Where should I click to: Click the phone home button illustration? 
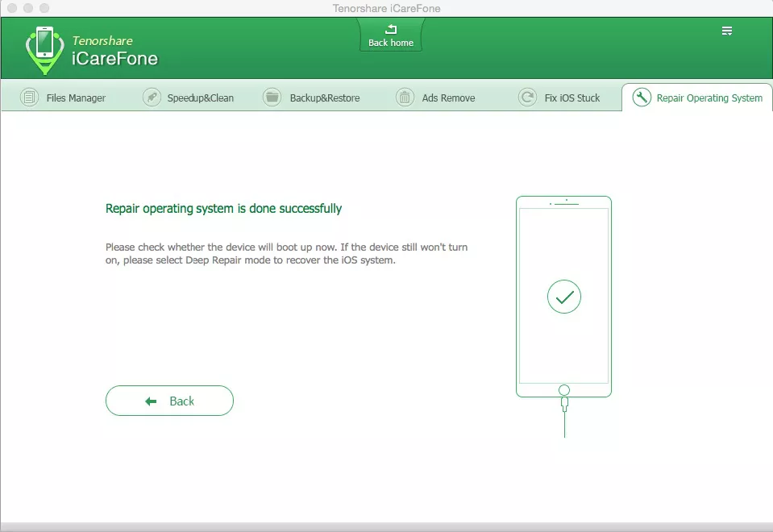tap(564, 390)
